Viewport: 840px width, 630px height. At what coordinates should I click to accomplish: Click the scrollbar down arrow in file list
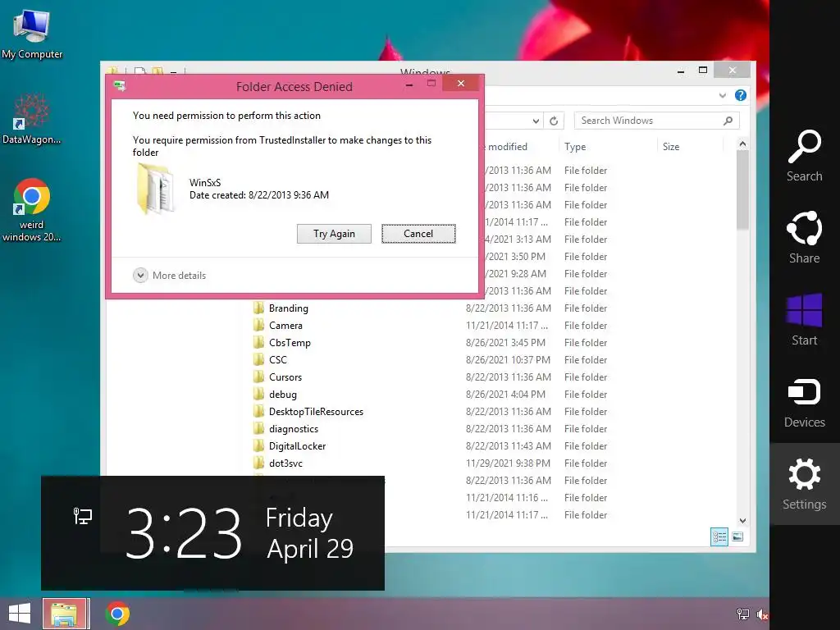(x=742, y=520)
